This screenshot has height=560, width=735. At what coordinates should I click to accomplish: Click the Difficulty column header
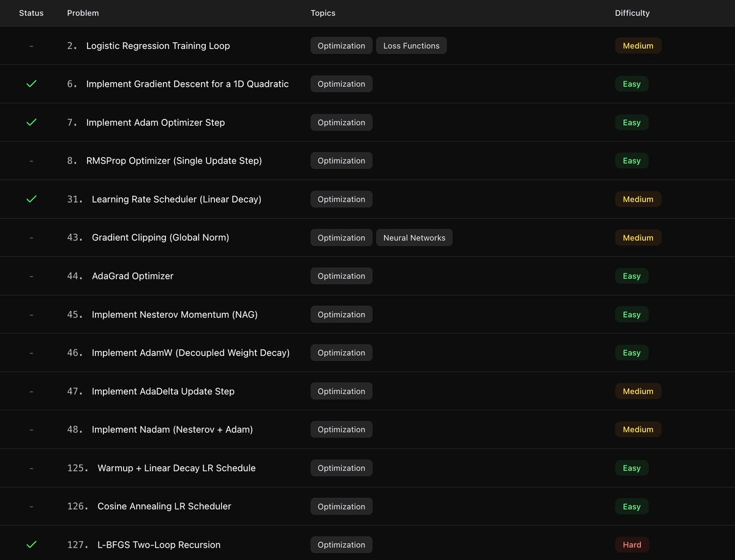click(x=632, y=13)
